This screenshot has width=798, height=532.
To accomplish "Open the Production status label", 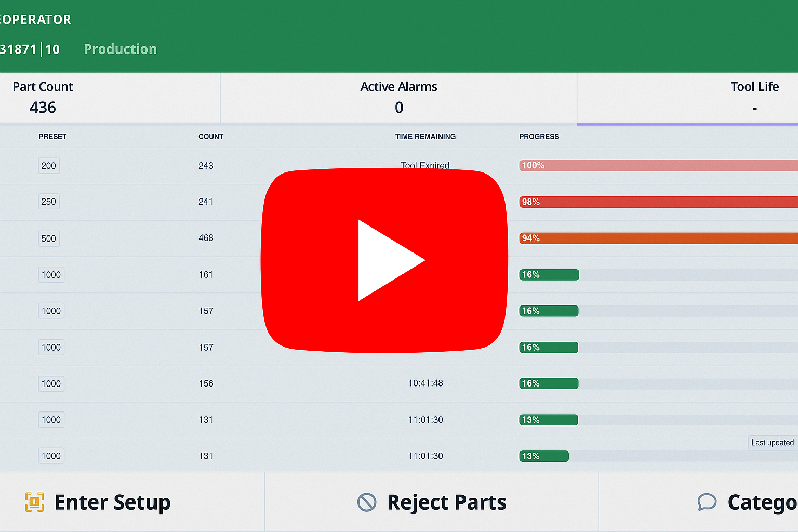I will 120,49.
